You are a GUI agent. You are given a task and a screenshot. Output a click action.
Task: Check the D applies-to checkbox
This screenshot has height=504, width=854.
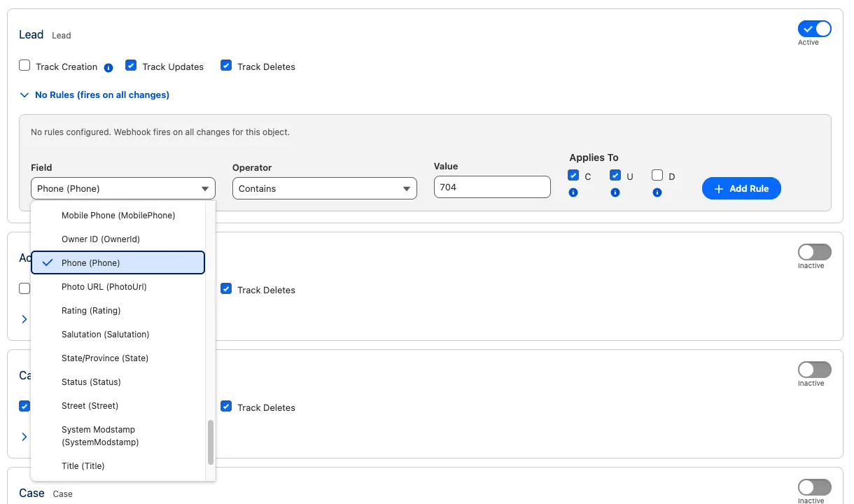657,175
